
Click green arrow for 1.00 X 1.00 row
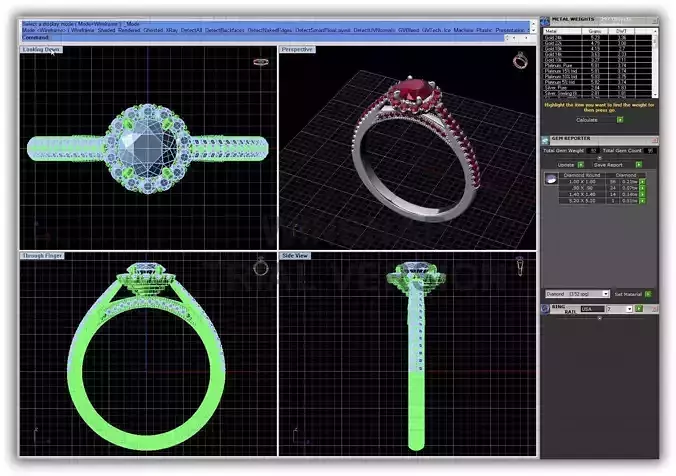point(642,182)
